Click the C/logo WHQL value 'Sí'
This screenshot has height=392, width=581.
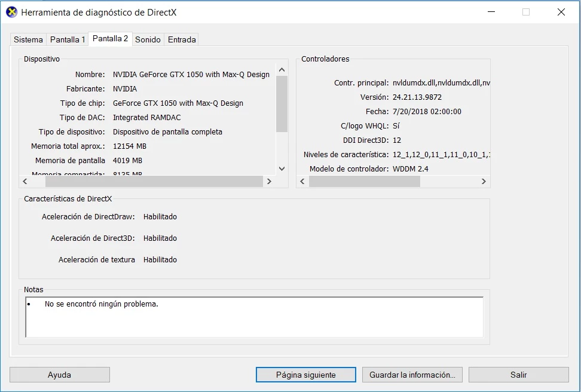(396, 126)
